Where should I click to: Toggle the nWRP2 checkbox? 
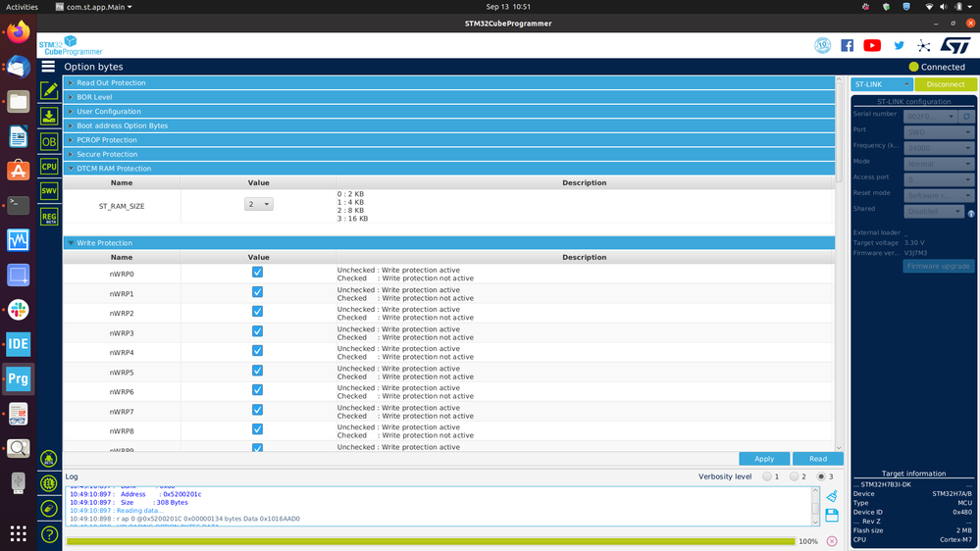[x=257, y=312]
